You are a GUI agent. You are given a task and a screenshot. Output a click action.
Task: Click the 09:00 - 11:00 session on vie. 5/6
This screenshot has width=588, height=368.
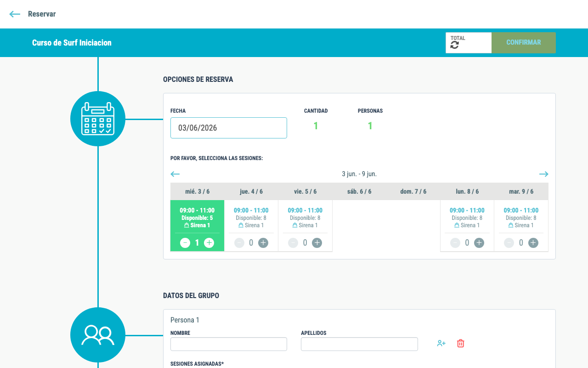point(305,210)
